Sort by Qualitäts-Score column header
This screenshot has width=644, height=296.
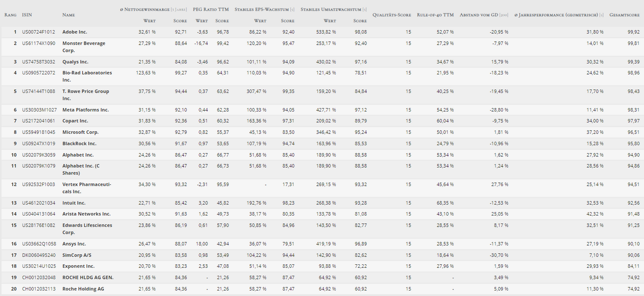pos(392,15)
